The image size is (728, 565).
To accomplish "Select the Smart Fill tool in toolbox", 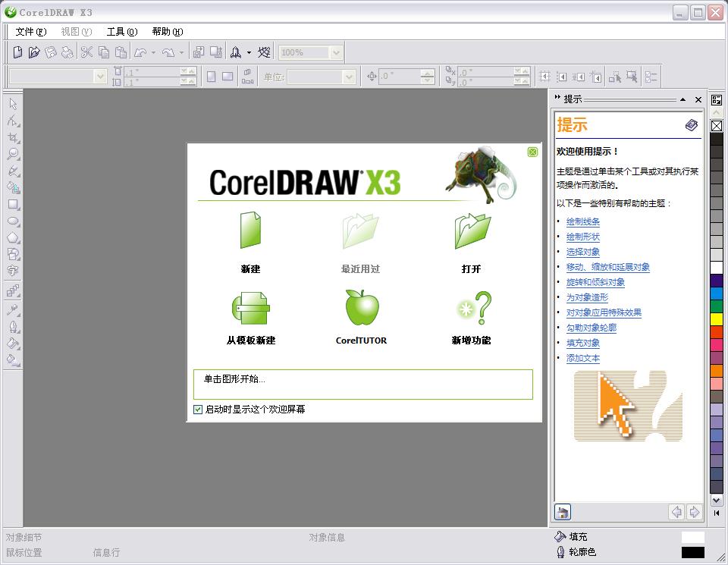I will tap(13, 187).
